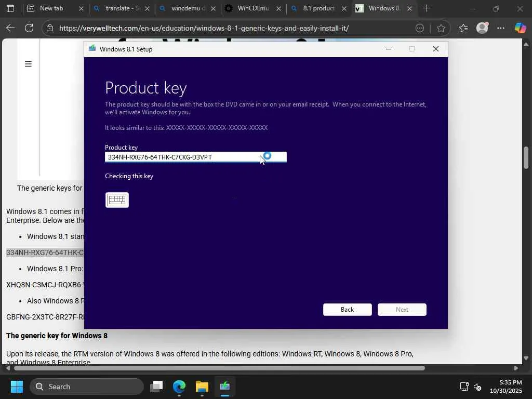
Task: Open the Favorites list icon
Action: 463,28
